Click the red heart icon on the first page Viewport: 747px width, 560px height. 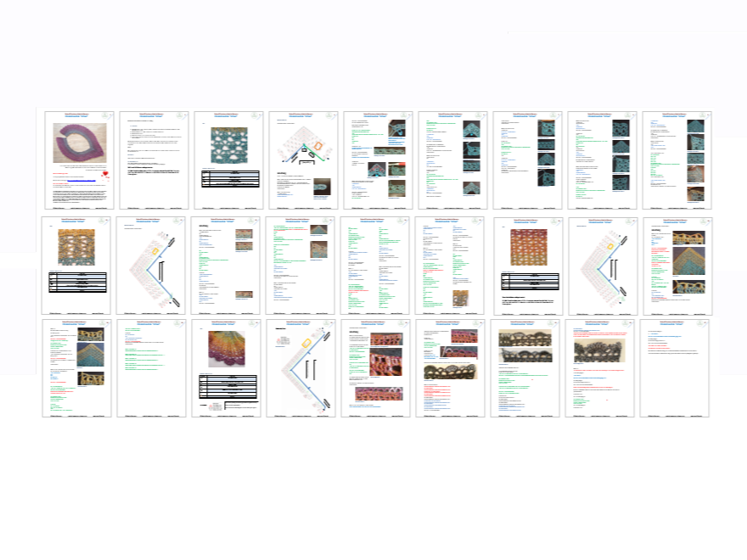pyautogui.click(x=106, y=173)
